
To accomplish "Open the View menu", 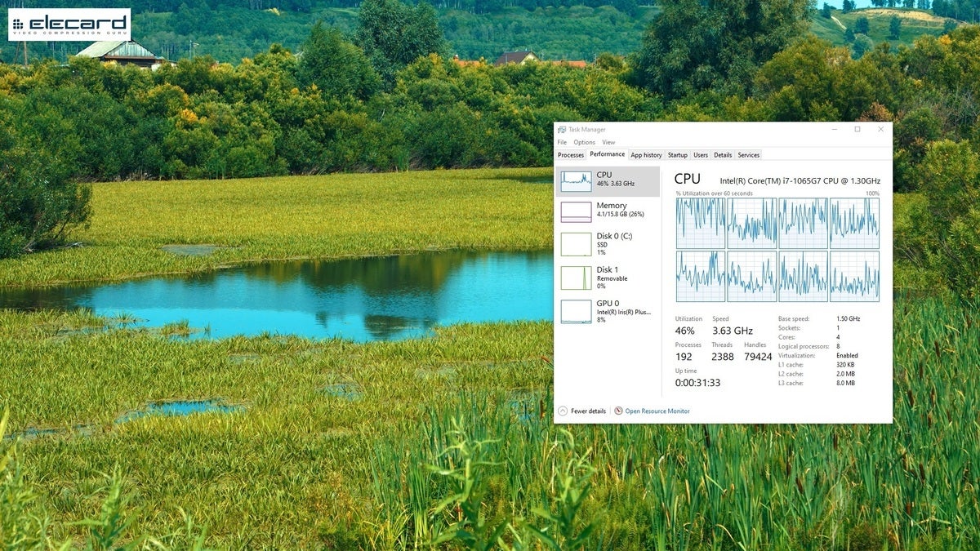I will click(608, 142).
